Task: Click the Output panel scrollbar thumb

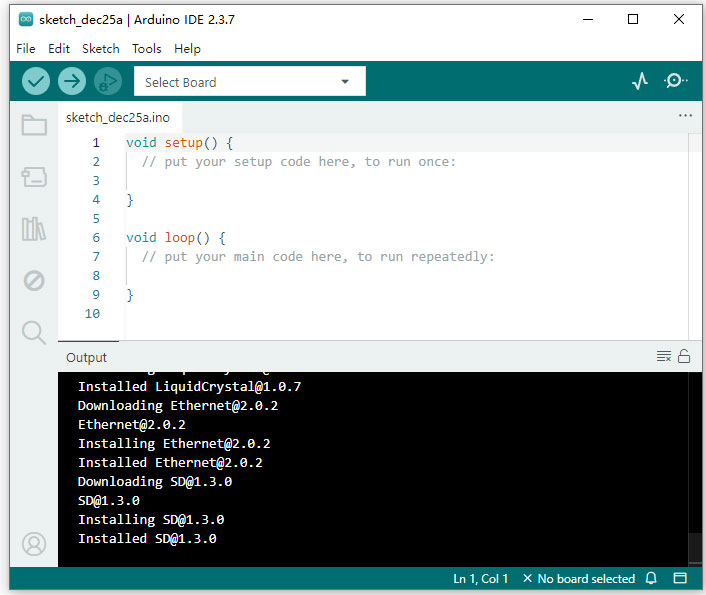Action: (x=695, y=547)
